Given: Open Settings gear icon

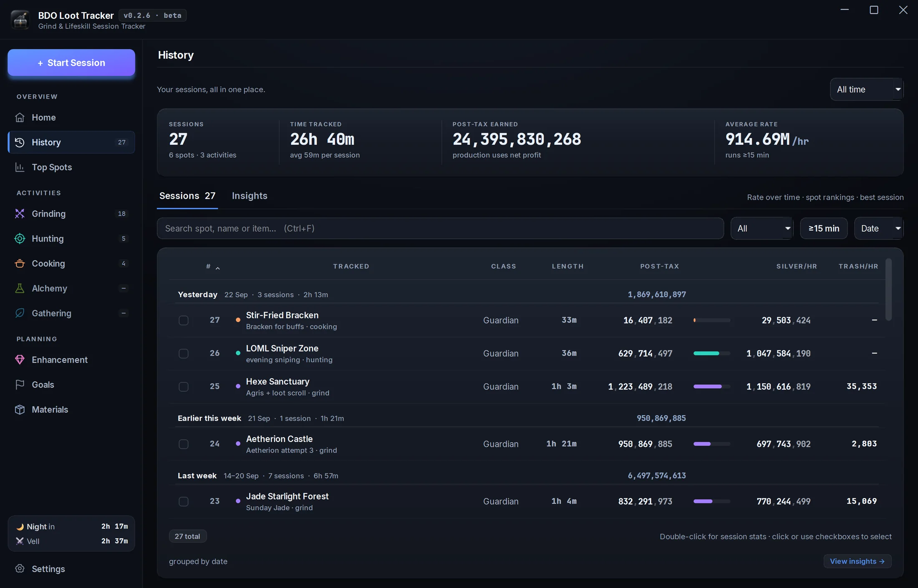Looking at the screenshot, I should 20,569.
